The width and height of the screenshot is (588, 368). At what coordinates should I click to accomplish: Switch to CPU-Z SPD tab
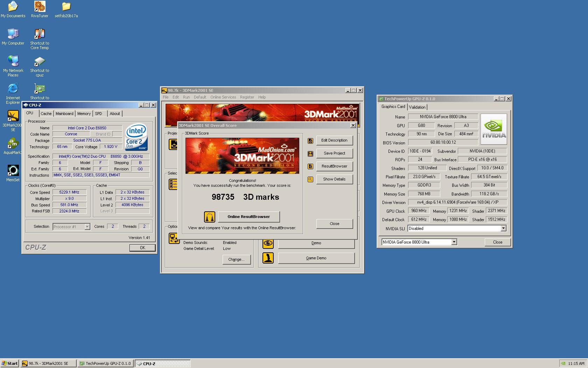99,114
